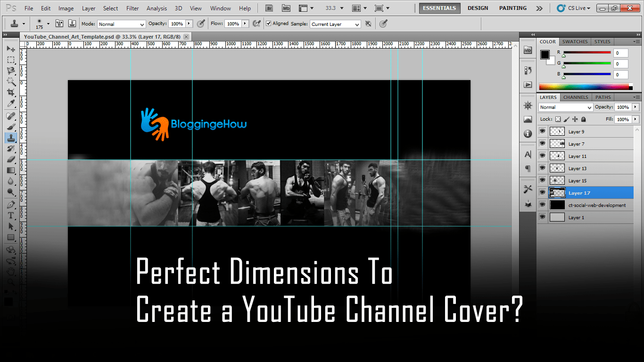Open the Filter menu
Screen dimensions: 644x362
[132, 8]
